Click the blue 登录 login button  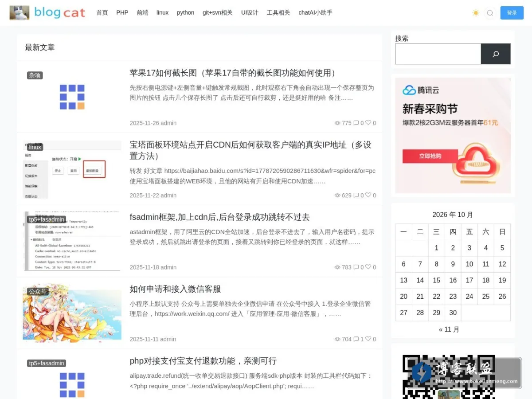click(512, 13)
